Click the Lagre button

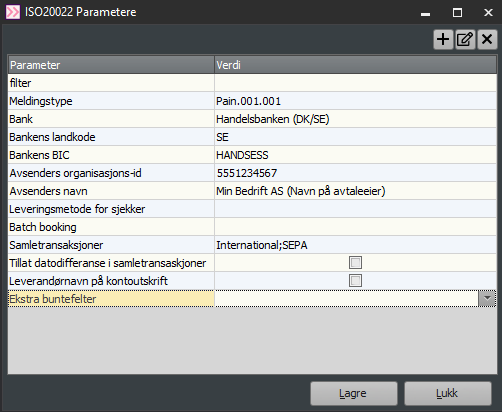tap(354, 393)
